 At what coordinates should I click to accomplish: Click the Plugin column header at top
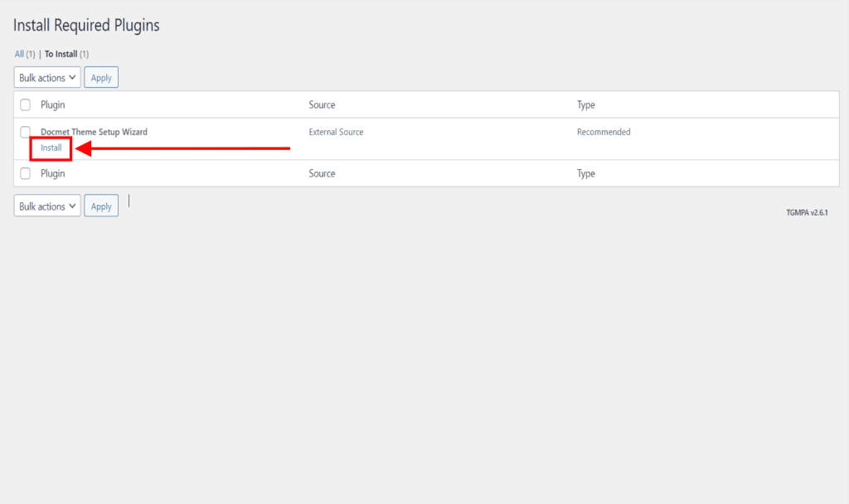(53, 105)
